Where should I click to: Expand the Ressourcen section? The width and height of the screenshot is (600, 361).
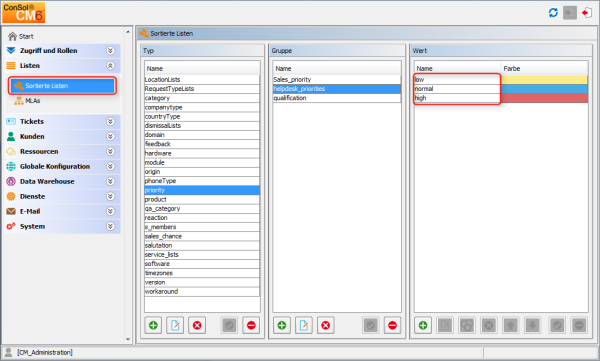[111, 151]
